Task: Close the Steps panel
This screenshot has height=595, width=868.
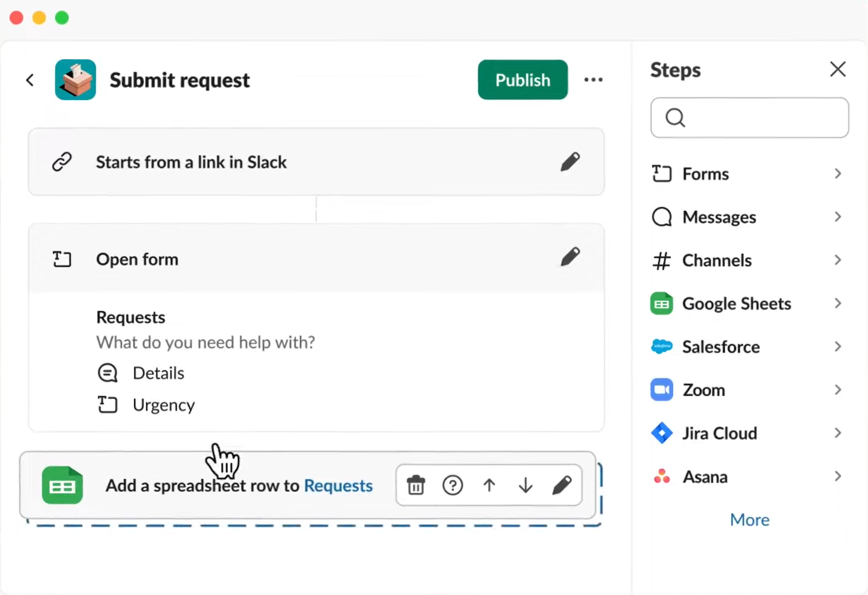Action: point(838,69)
